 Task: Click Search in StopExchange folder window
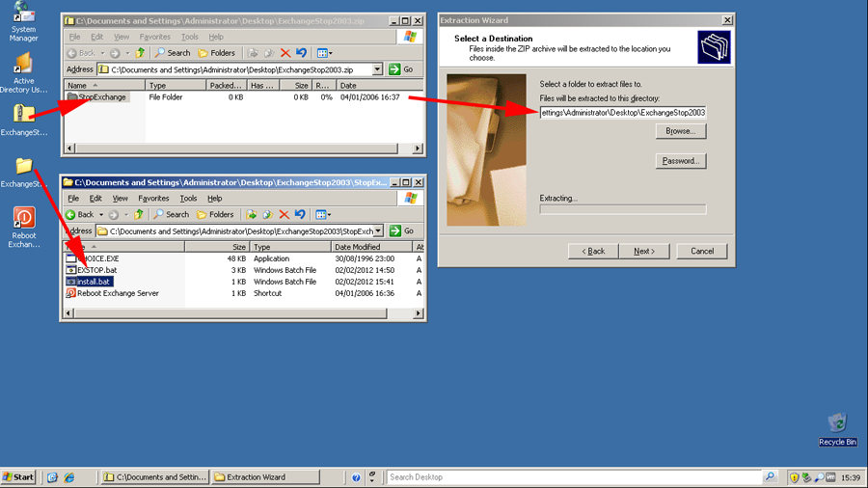click(x=172, y=215)
